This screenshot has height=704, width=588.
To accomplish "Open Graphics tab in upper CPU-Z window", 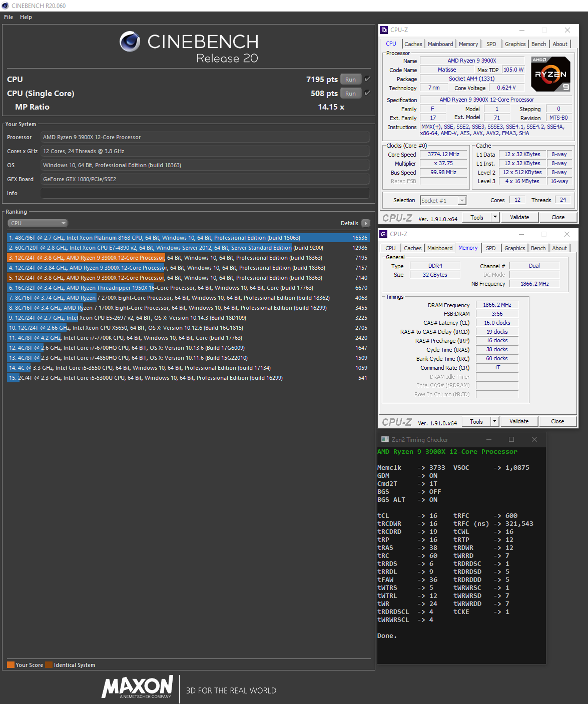I will (515, 44).
